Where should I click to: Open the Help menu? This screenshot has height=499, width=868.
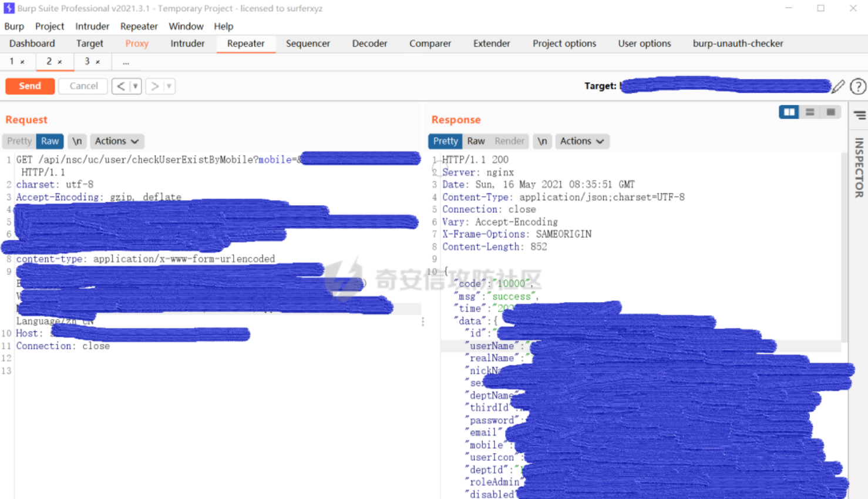click(x=223, y=26)
